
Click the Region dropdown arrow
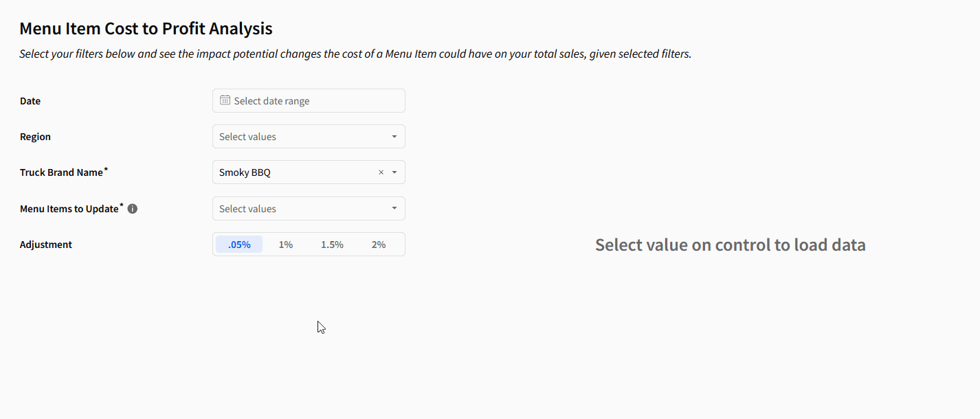coord(394,137)
